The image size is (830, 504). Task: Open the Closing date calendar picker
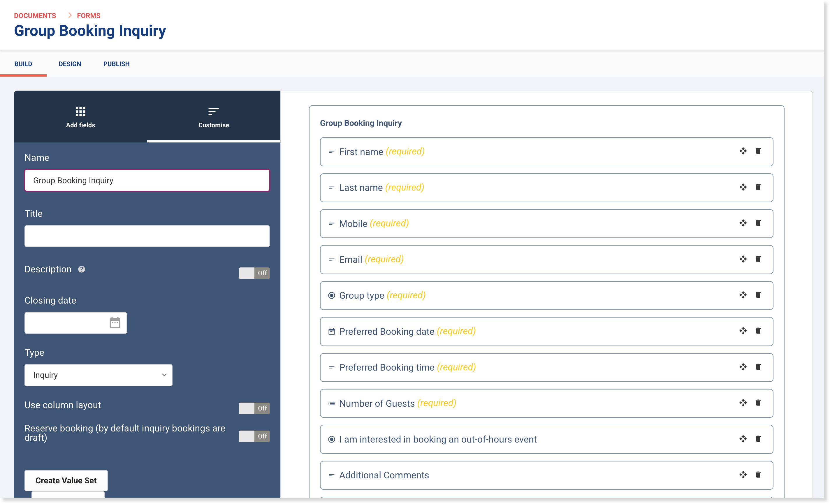(x=115, y=323)
